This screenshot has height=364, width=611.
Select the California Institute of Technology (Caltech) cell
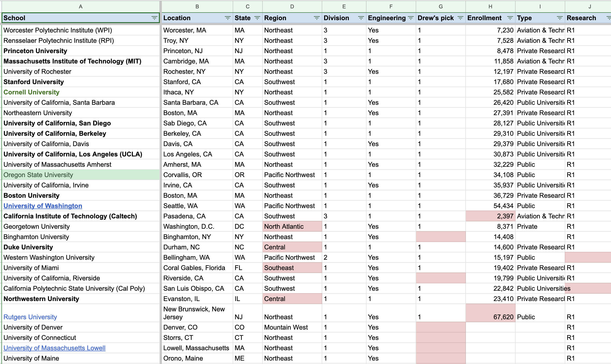point(81,216)
